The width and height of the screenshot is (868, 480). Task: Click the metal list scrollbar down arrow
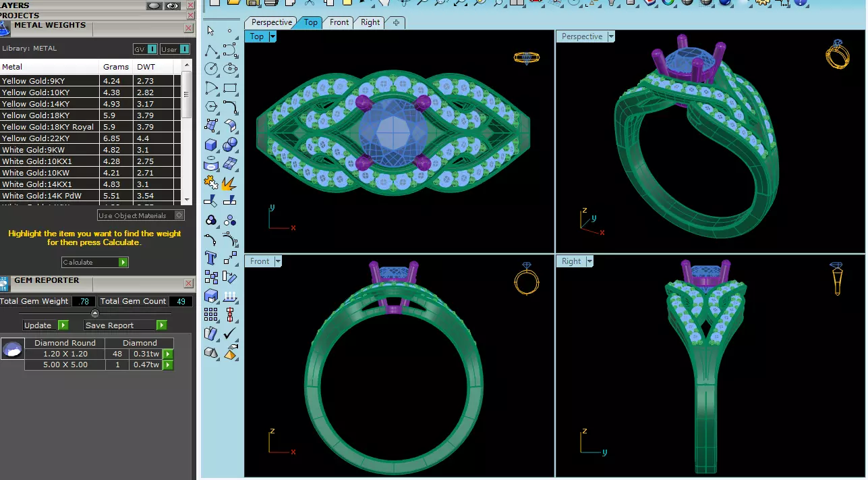(187, 200)
